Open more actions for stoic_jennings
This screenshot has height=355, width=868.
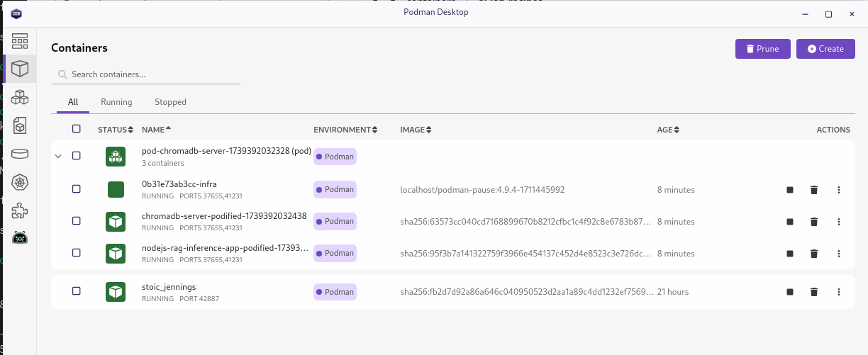click(839, 292)
